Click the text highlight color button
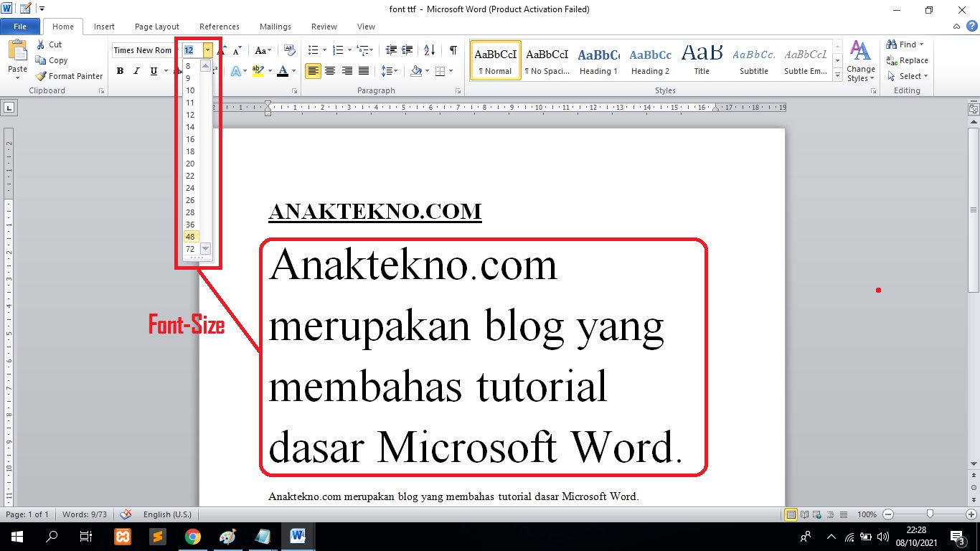The image size is (980, 551). click(x=258, y=71)
